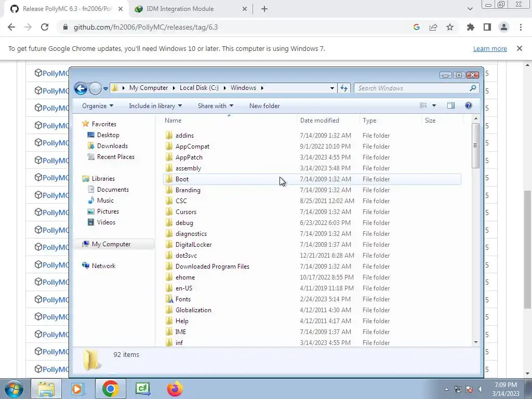
Task: Click volume icon in system tray
Action: click(480, 389)
